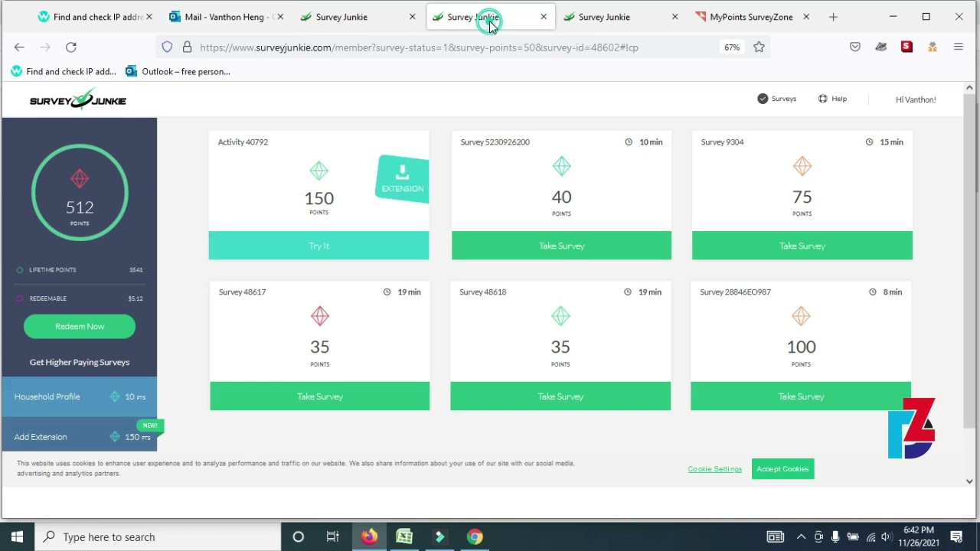Screen dimensions: 980x551
Task: Open the Pocket save icon in toolbar
Action: (855, 47)
